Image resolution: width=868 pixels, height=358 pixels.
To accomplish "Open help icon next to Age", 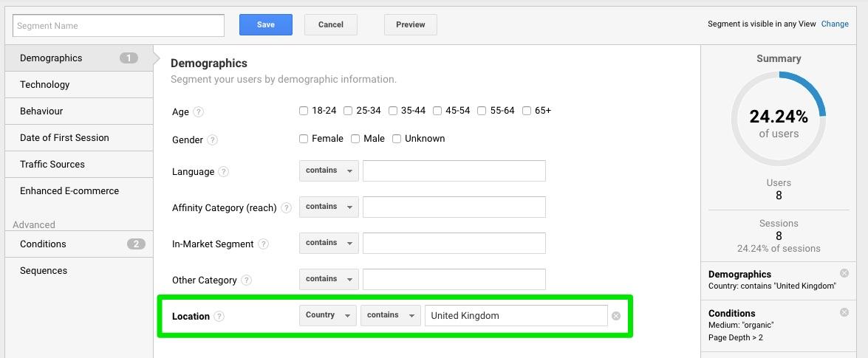I will [x=199, y=111].
